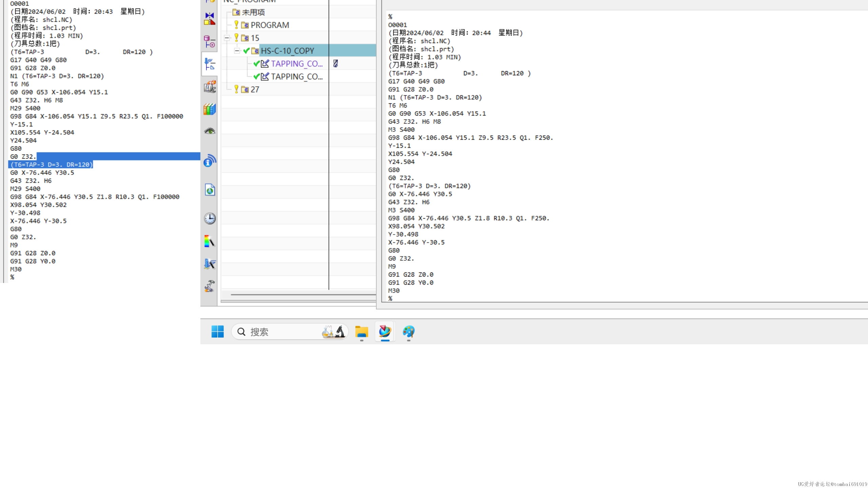868x488 pixels.
Task: Click the tool icon beside first TAPPING_CO operation
Action: pos(335,63)
